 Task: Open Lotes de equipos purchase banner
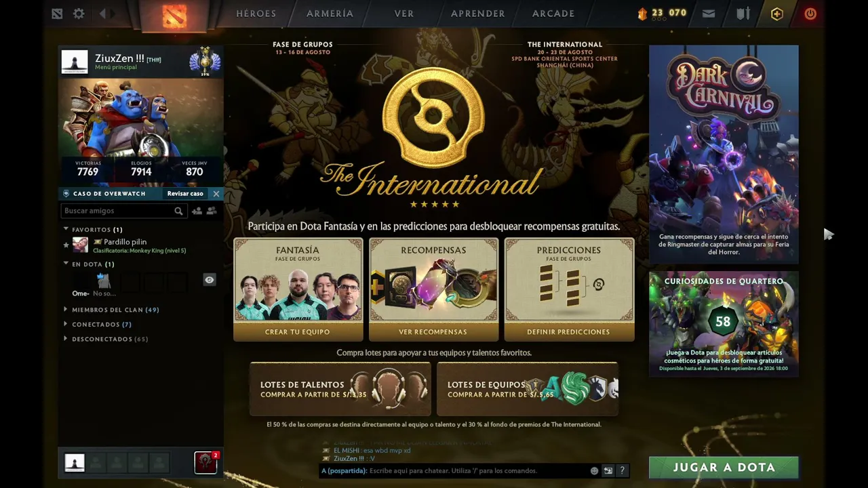[528, 389]
